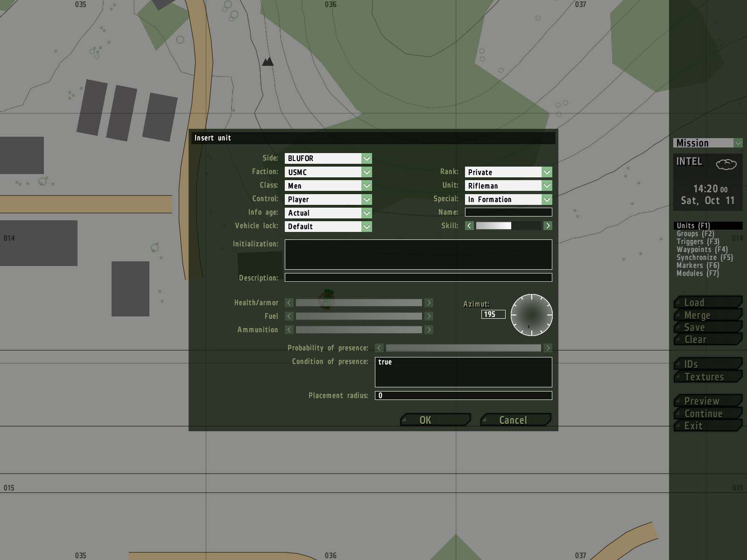747x560 pixels.
Task: Click the mountain peak marker on the map
Action: point(268,62)
